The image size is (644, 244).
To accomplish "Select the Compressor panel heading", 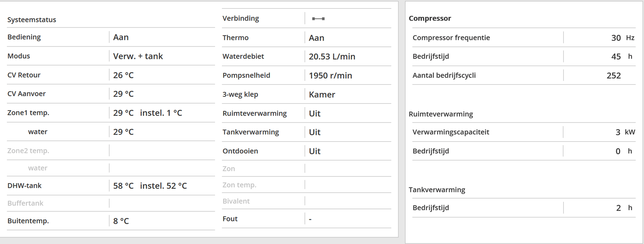I will pos(430,18).
